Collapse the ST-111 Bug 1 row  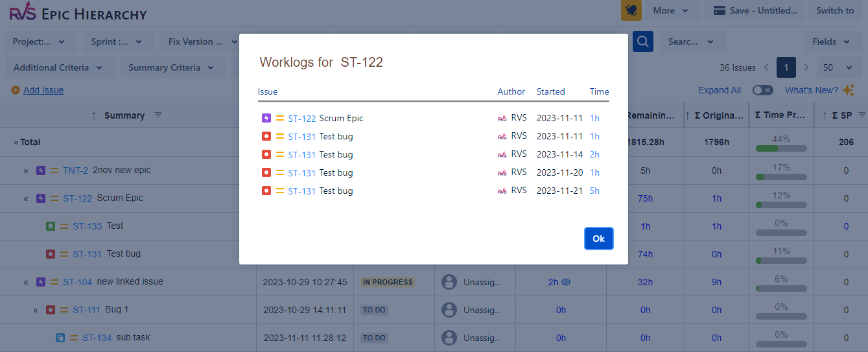point(36,310)
